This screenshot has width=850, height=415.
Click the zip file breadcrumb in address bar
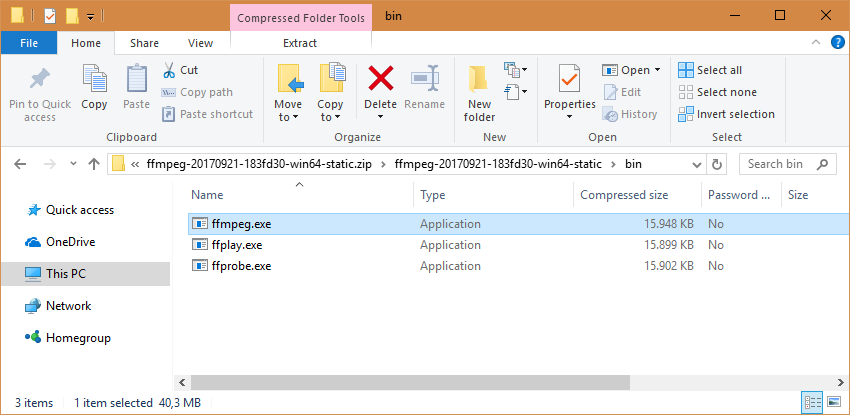[259, 164]
